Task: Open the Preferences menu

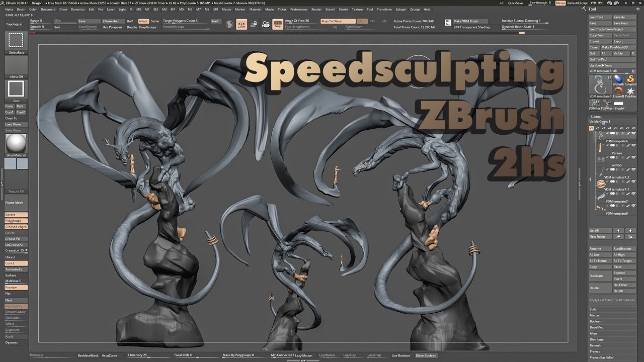Action: click(299, 9)
